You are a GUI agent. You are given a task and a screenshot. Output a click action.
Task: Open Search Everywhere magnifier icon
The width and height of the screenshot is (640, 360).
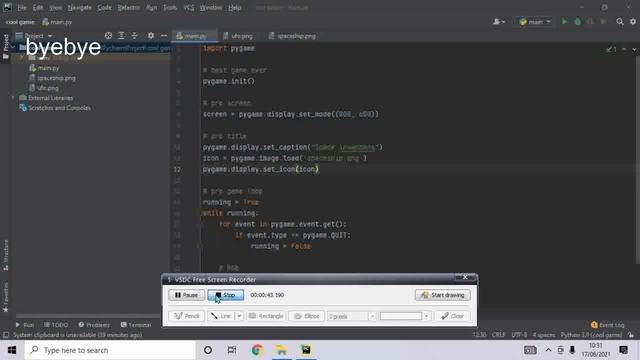pos(620,22)
